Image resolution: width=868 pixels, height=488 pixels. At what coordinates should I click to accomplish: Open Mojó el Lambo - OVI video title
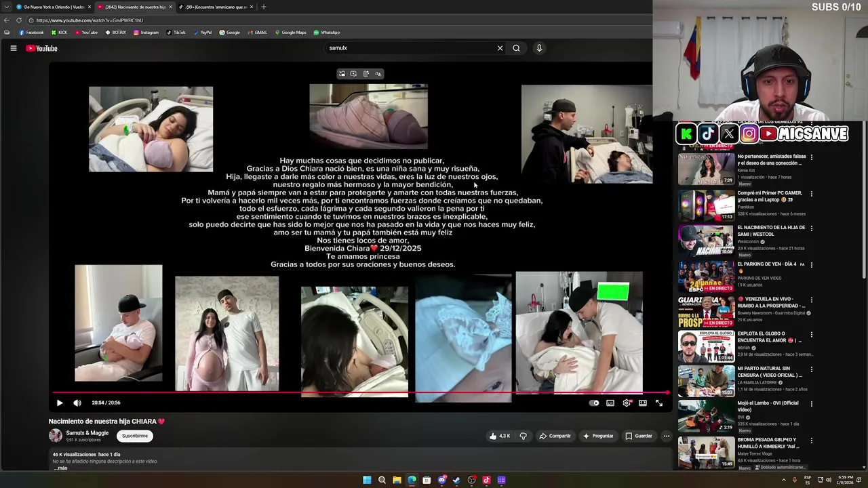click(768, 406)
